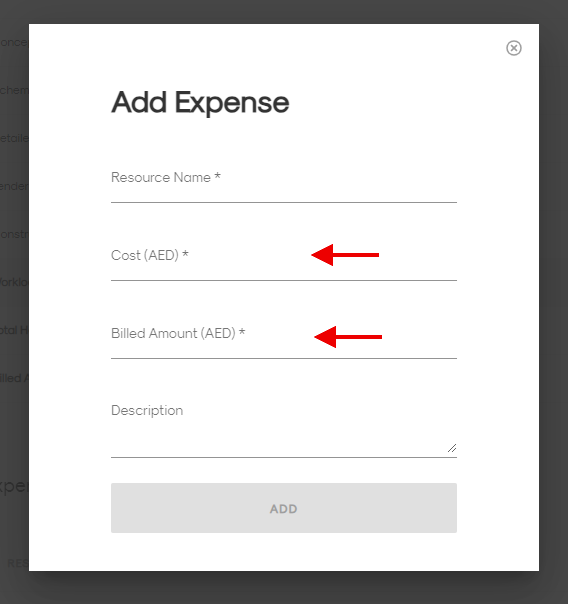Click the partially visible "xpe" background heading
This screenshot has height=604, width=568.
coord(14,487)
